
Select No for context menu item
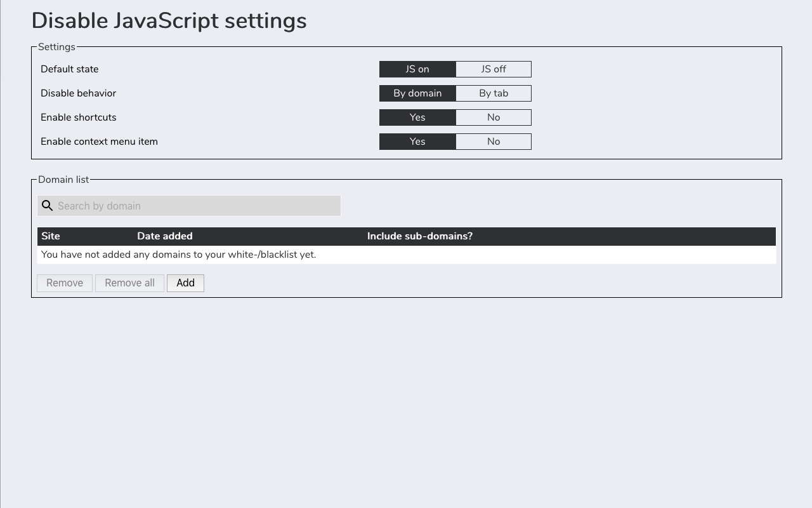494,142
